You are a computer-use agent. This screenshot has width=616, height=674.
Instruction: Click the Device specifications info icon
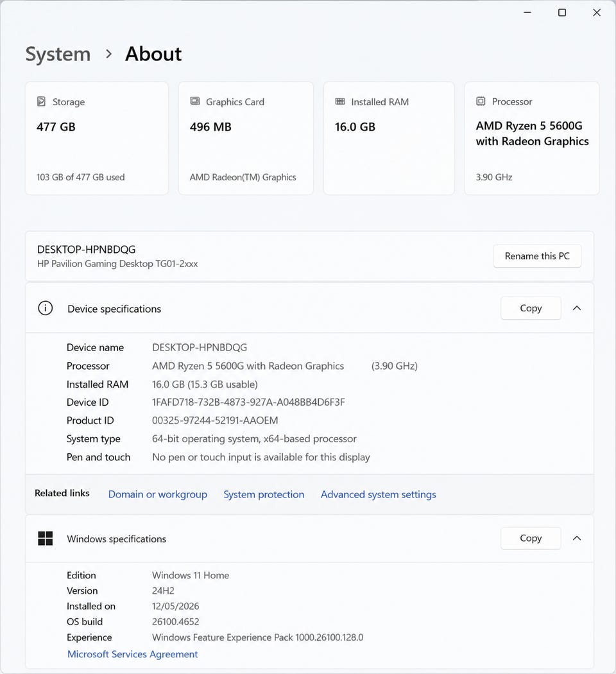(x=45, y=308)
